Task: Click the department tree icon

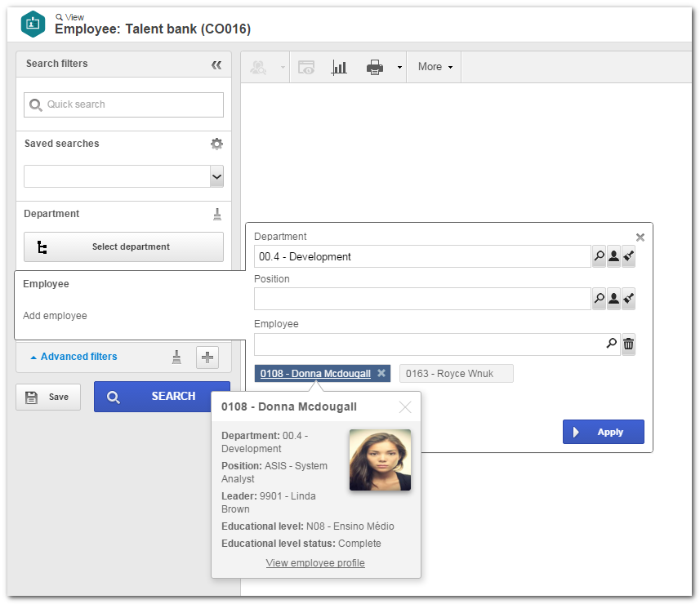Action: 42,247
